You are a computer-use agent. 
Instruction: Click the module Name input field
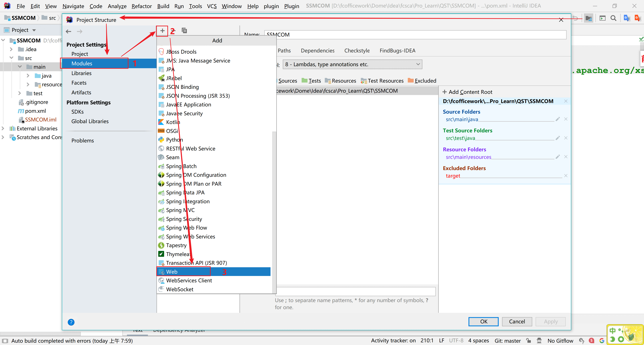click(415, 35)
